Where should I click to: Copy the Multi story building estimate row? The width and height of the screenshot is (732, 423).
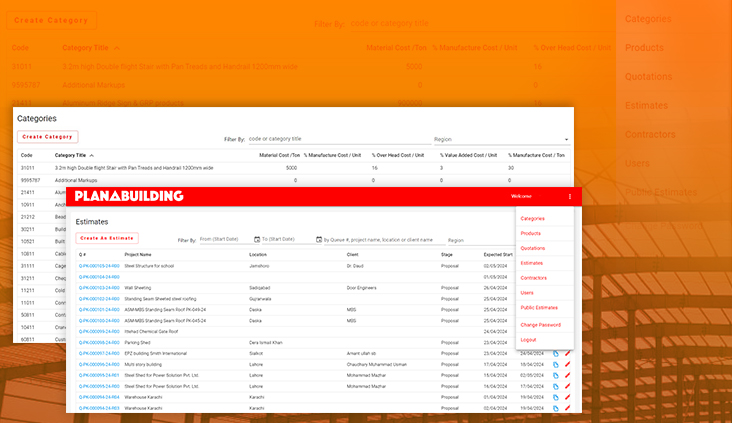(x=556, y=365)
